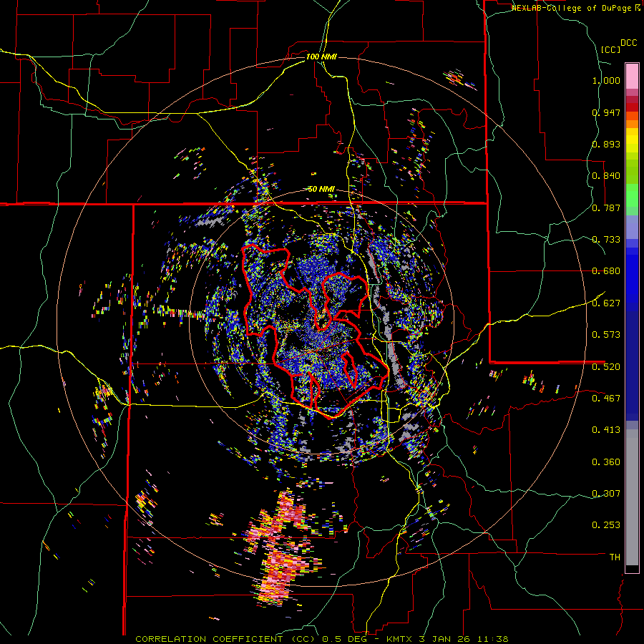Select the 0.307 scale value
Screen dimensions: 644x644
606,493
